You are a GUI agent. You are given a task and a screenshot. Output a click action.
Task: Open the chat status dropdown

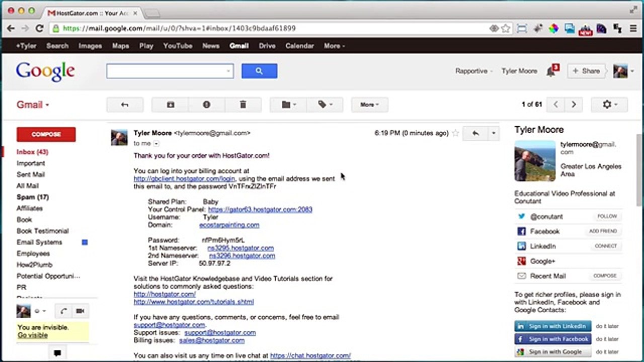40,311
